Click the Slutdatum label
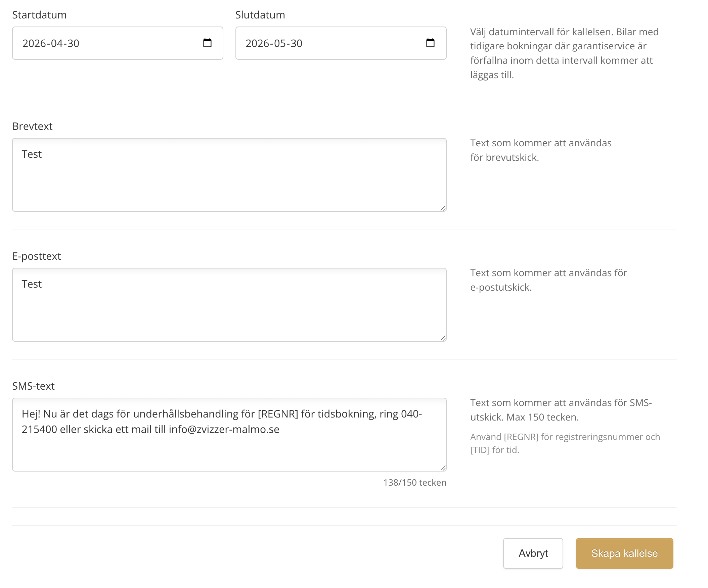The height and width of the screenshot is (588, 708). point(260,15)
